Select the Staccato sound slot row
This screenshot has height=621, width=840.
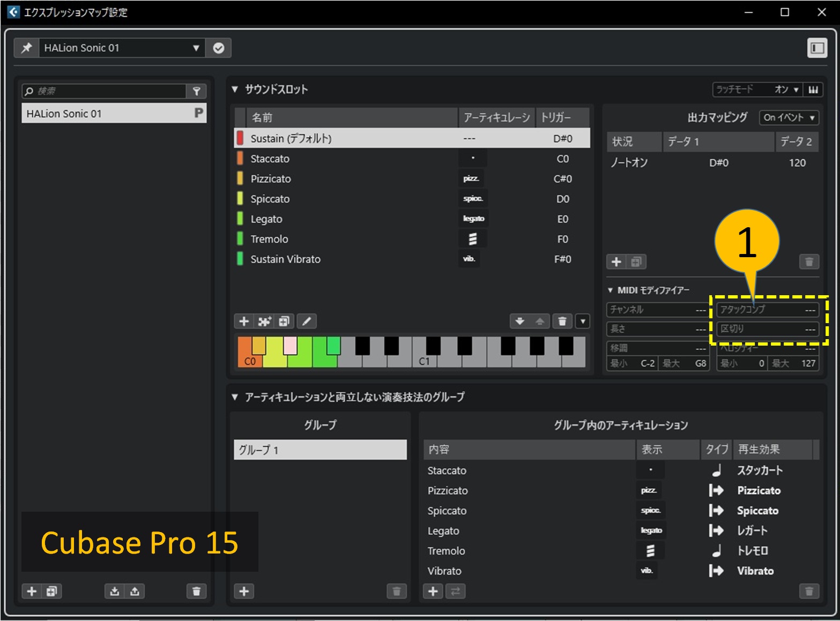click(x=322, y=159)
